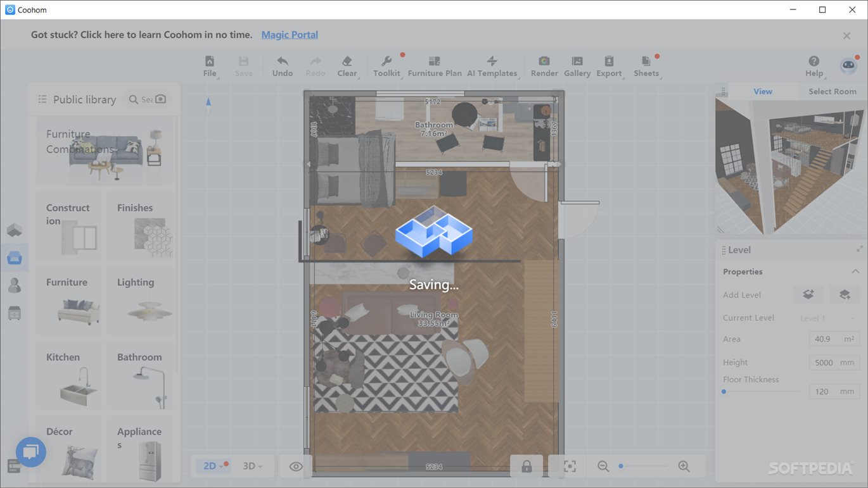This screenshot has height=488, width=868.
Task: Open the Construction category
Action: 69,226
